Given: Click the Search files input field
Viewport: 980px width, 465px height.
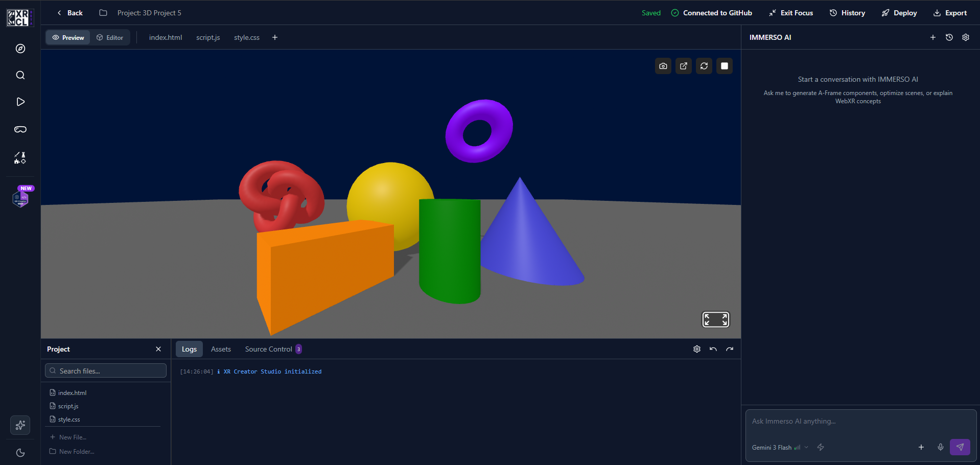Looking at the screenshot, I should tap(106, 371).
